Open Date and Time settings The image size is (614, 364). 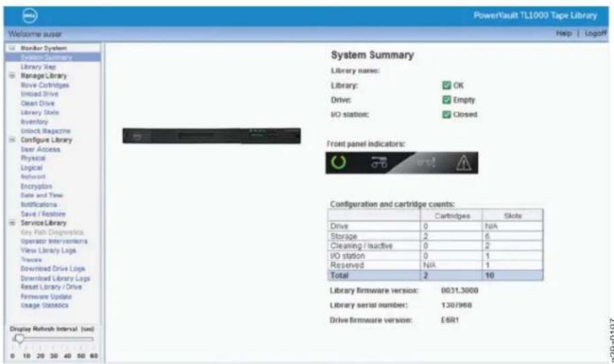[42, 195]
